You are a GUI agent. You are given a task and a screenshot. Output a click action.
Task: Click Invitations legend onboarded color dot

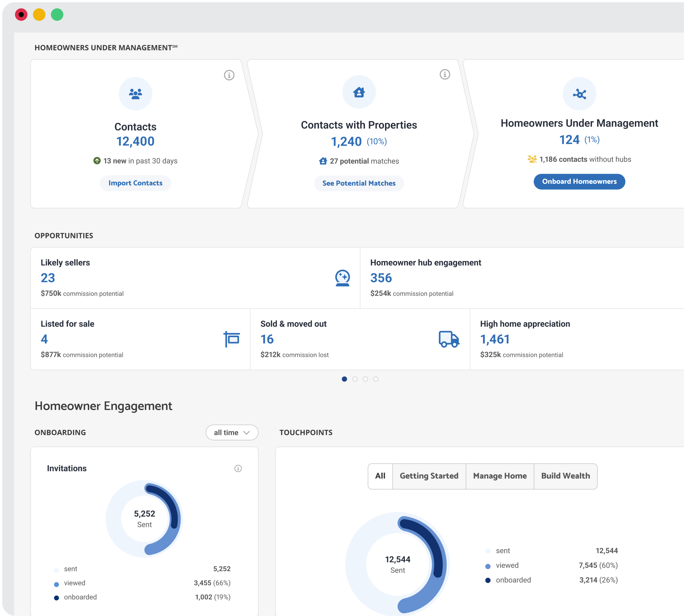(x=56, y=598)
